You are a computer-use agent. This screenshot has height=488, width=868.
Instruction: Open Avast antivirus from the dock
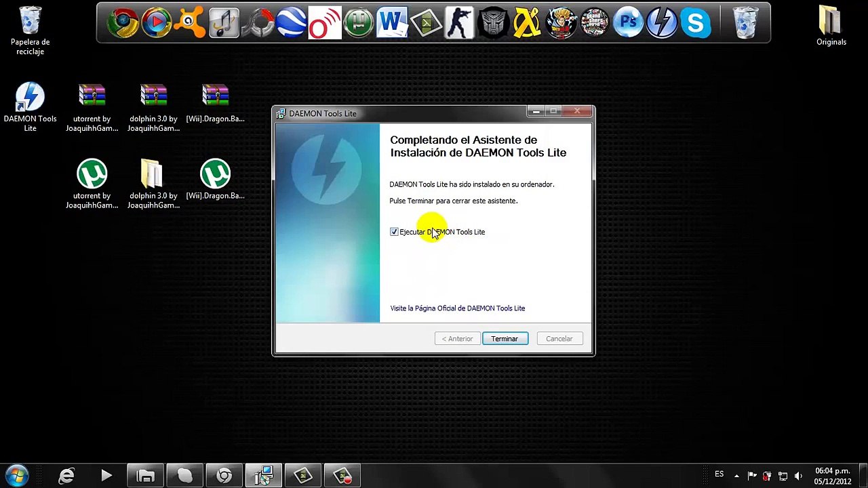coord(190,23)
